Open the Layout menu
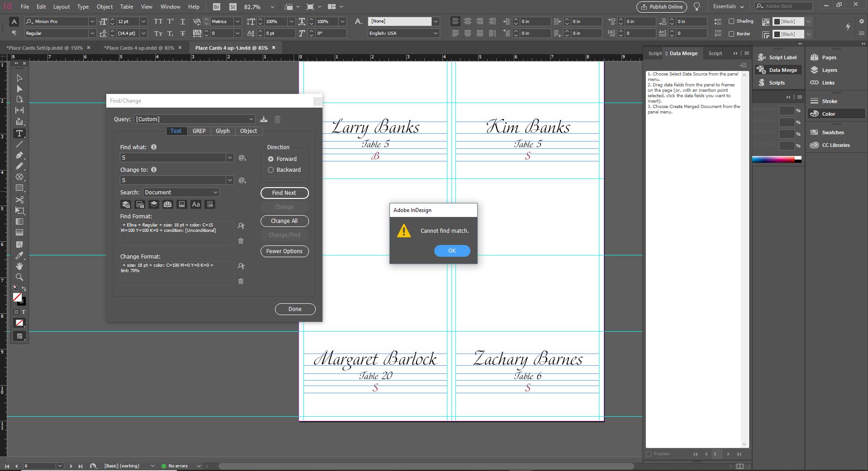 click(x=62, y=7)
